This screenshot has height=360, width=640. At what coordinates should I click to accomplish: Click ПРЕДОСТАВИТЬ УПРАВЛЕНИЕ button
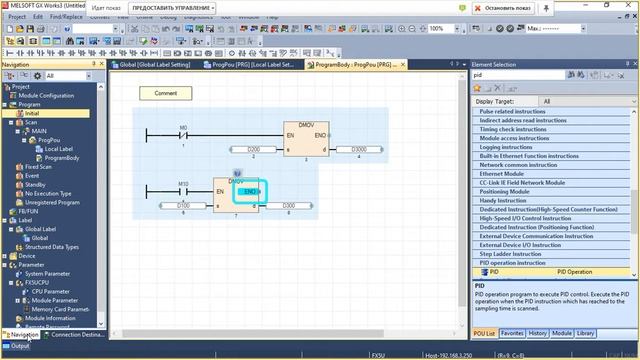[x=171, y=8]
